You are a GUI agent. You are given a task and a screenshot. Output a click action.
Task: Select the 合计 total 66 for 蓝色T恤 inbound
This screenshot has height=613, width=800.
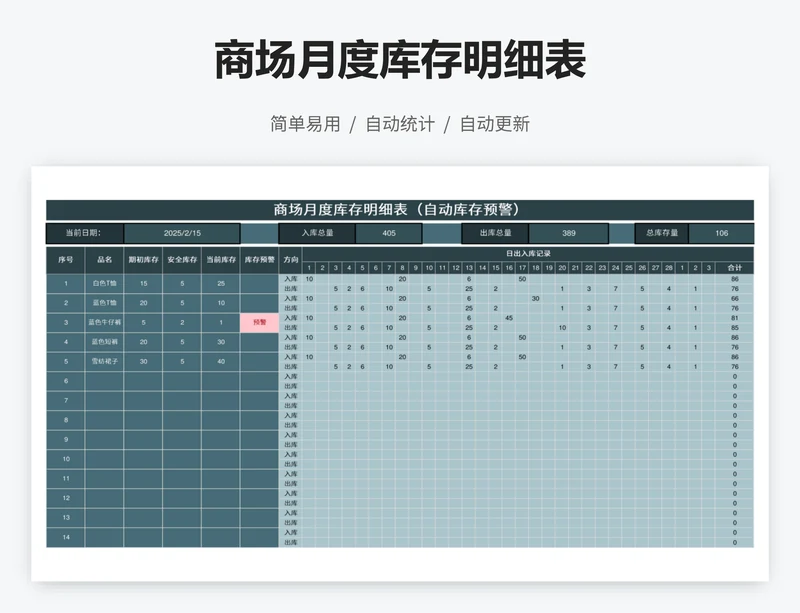point(734,299)
